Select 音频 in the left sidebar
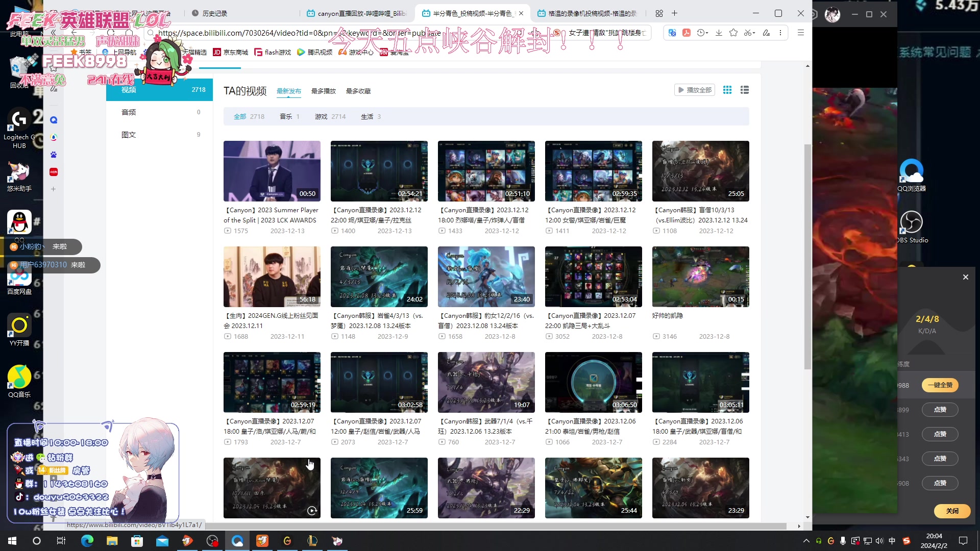The image size is (980, 551). 159,112
